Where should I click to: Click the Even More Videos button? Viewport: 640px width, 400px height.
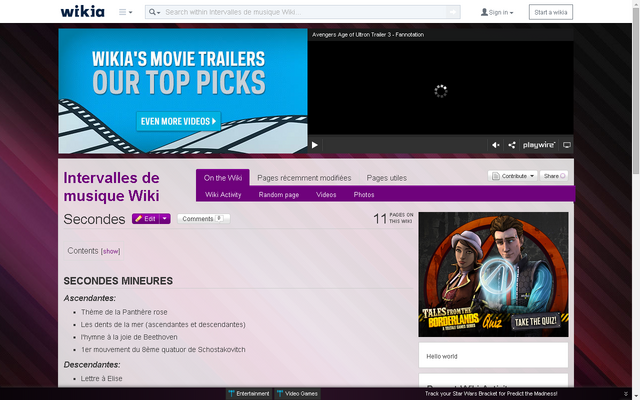tap(178, 121)
